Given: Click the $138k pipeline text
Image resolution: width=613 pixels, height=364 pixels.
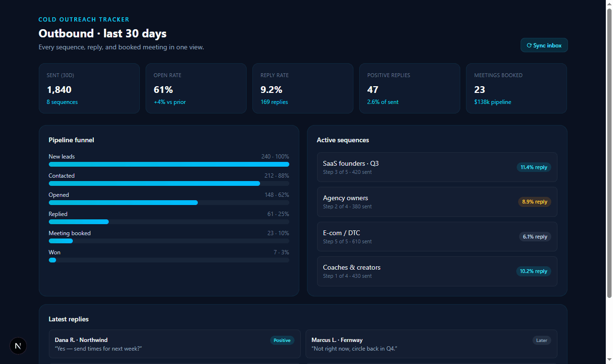Looking at the screenshot, I should click(x=493, y=102).
